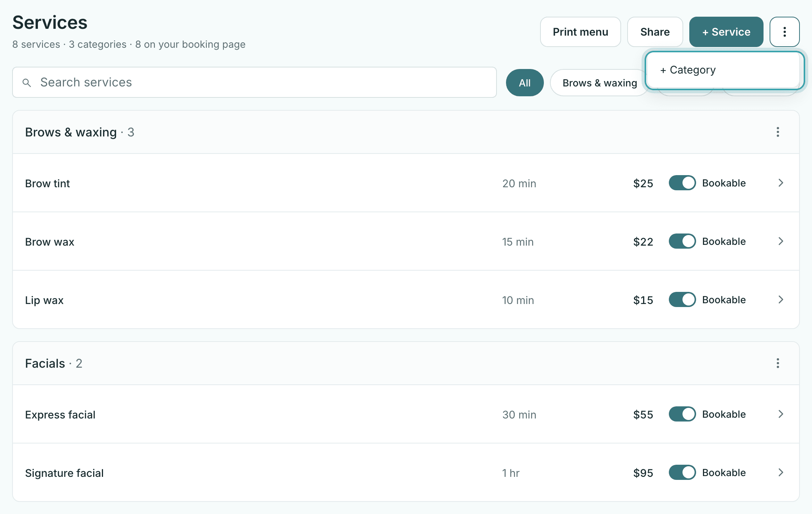The height and width of the screenshot is (514, 812).
Task: Add a new service with + Service
Action: (726, 32)
